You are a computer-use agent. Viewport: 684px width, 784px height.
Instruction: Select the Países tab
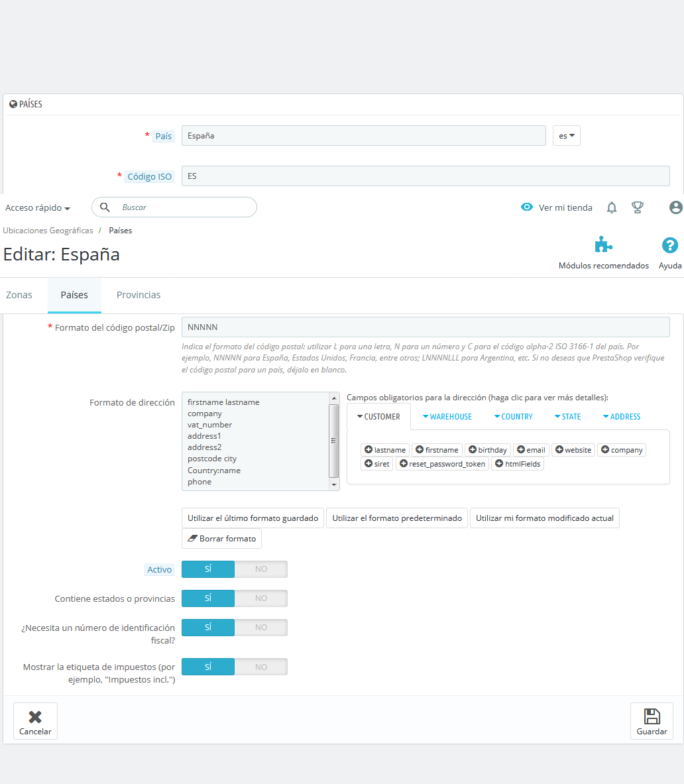click(74, 295)
